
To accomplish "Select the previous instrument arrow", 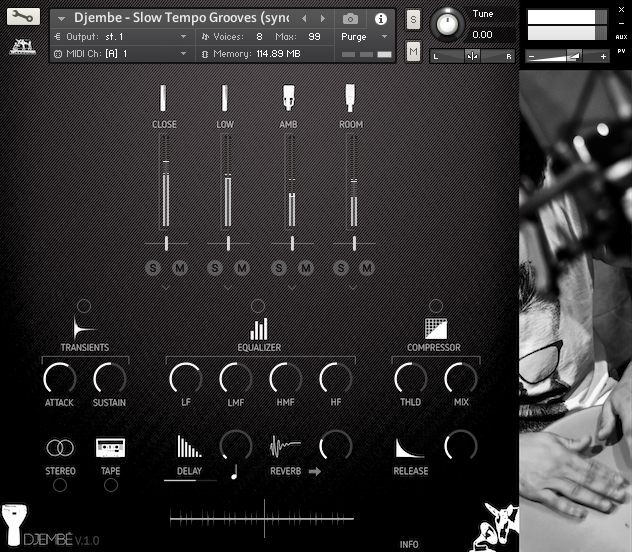I will click(x=304, y=19).
